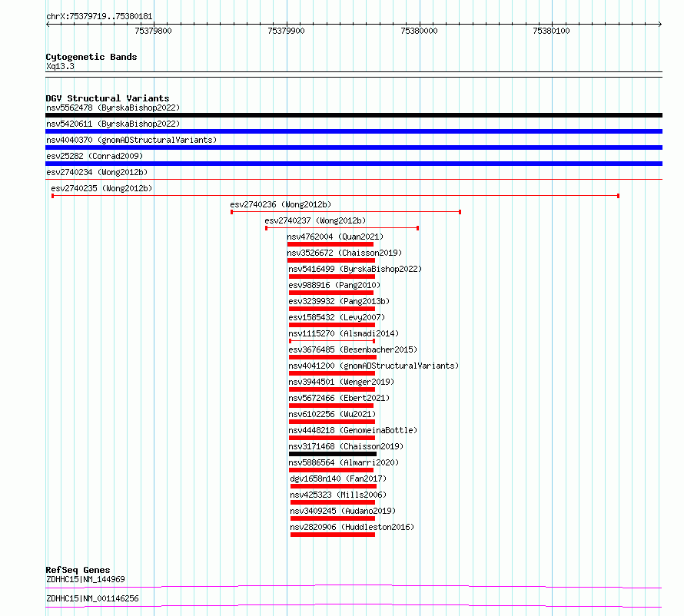Click ruler position 75379900
The height and width of the screenshot is (616, 684).
(x=286, y=31)
